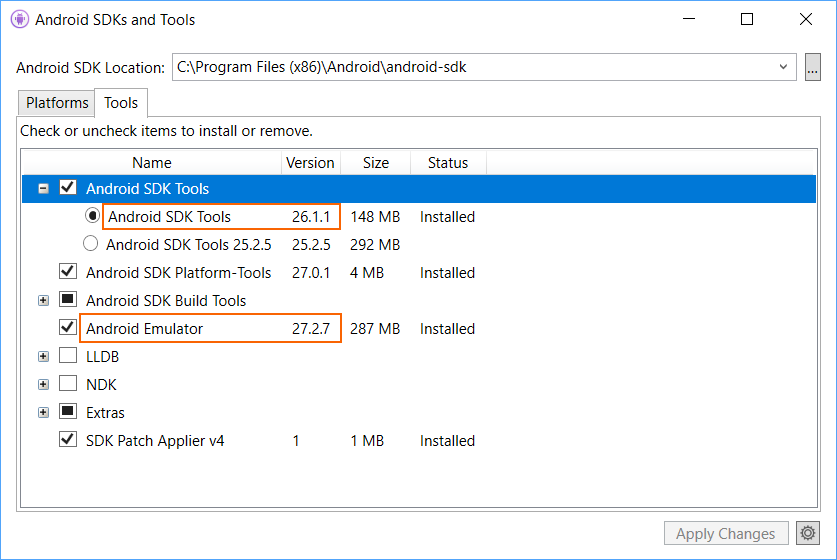837x560 pixels.
Task: Expand Android SDK Build Tools node
Action: pos(43,300)
